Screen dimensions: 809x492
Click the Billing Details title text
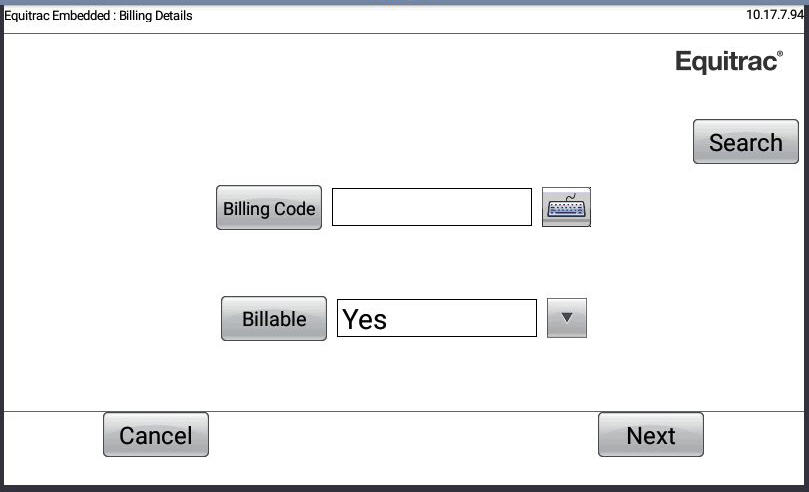(155, 16)
